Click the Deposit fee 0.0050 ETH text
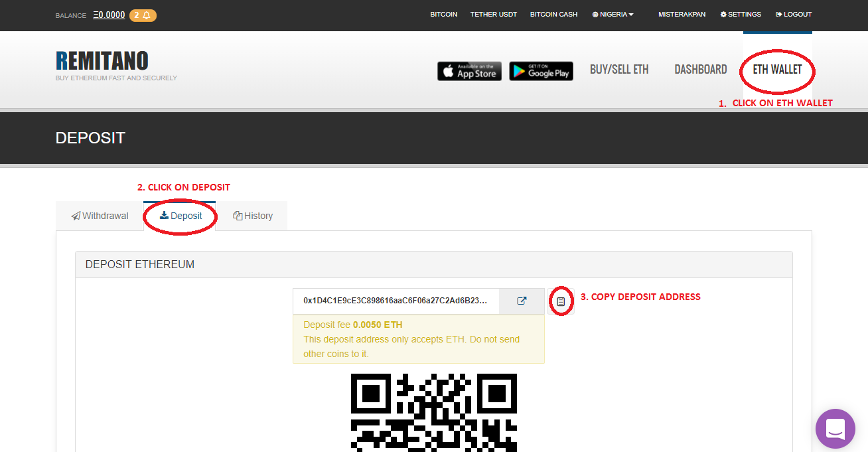This screenshot has height=452, width=868. point(353,325)
